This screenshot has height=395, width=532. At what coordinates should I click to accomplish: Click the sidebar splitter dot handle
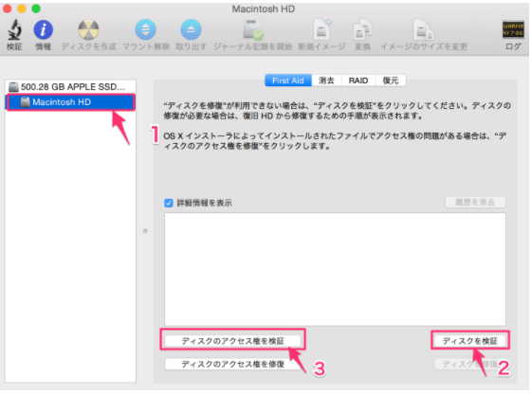pos(145,231)
